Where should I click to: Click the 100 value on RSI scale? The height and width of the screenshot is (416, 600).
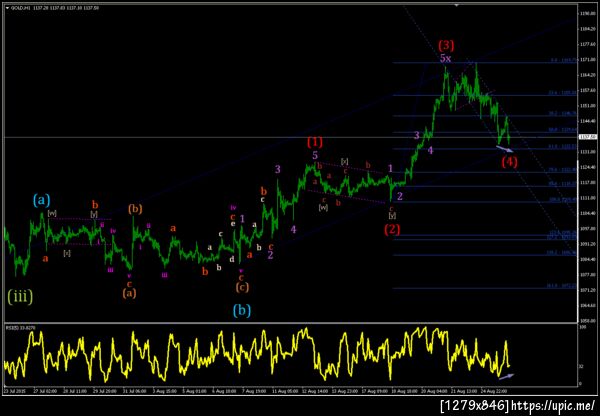(x=582, y=328)
